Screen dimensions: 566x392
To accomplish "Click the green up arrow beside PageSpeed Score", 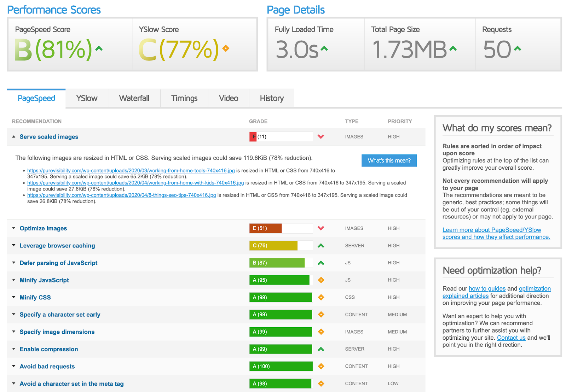I will (x=99, y=49).
